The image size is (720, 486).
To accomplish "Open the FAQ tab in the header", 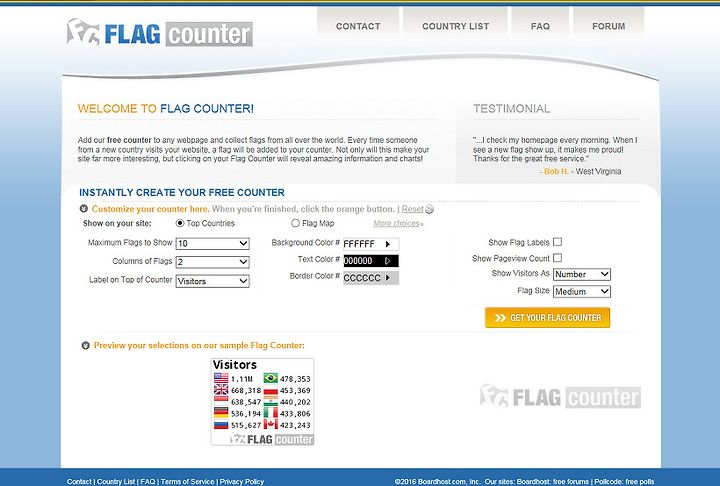I will coord(540,26).
